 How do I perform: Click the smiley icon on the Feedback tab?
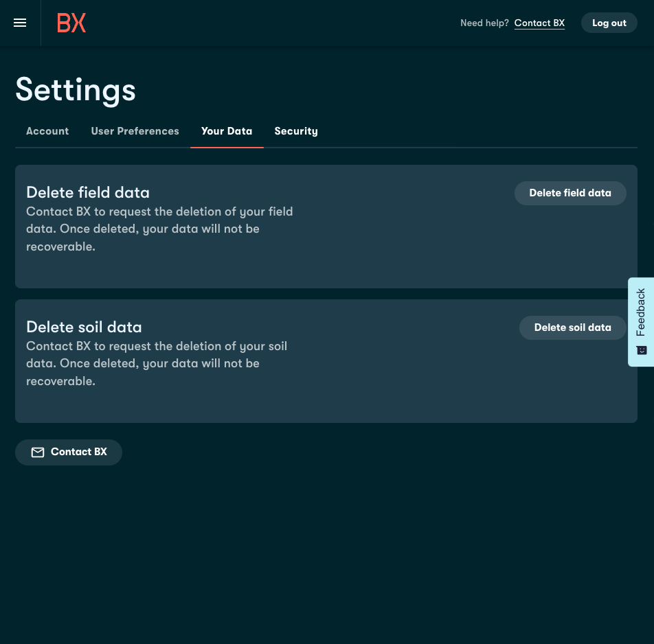click(642, 350)
